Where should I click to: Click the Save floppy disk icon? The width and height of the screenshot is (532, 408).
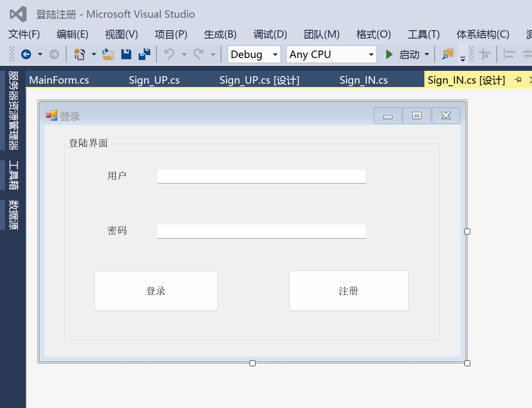[126, 54]
